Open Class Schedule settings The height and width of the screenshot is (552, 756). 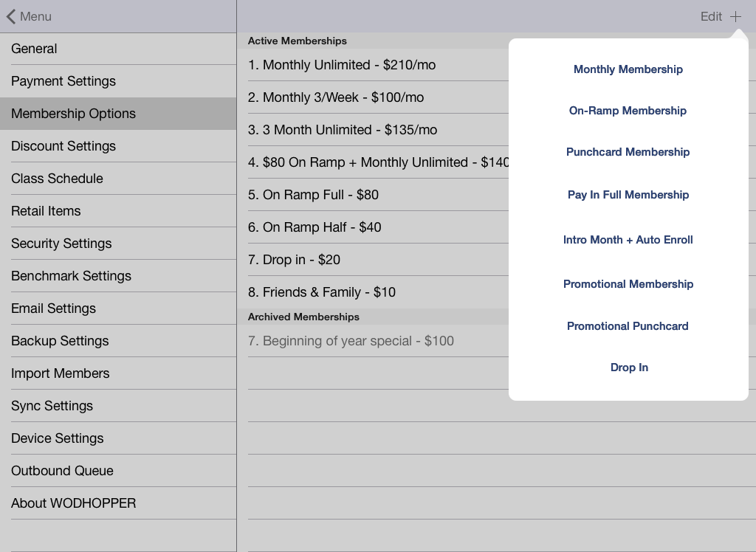[x=118, y=179]
